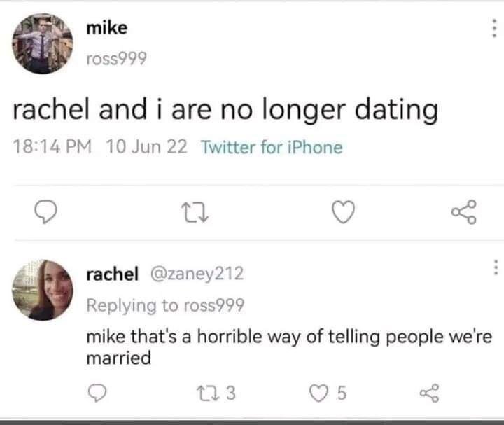The image size is (504, 425).
Task: Click the display name rachel
Action: click(113, 274)
